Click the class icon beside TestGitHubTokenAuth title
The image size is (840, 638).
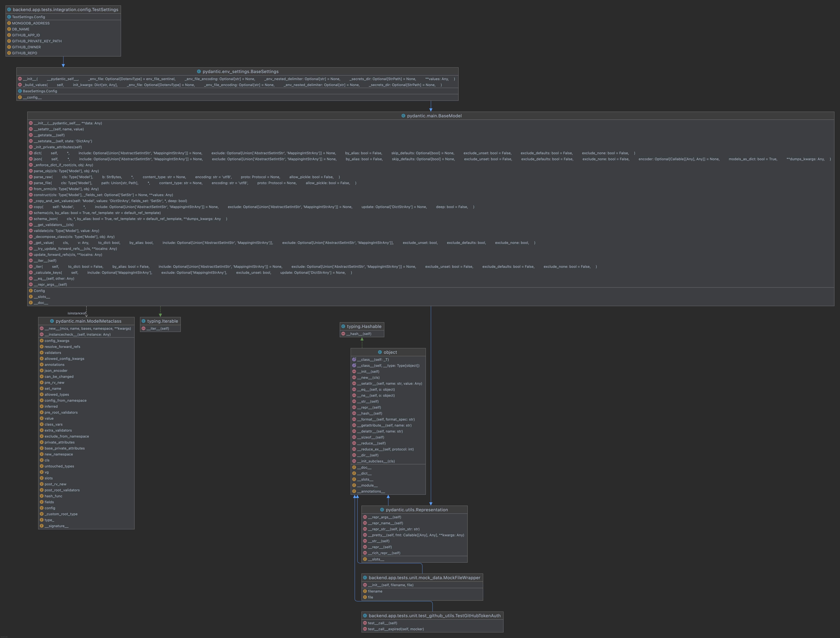click(365, 616)
